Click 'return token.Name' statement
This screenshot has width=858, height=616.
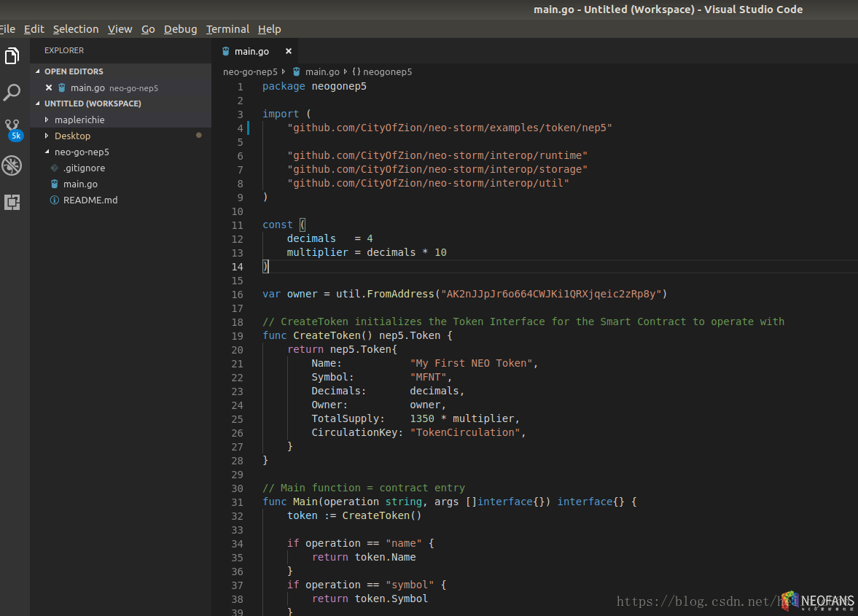pos(363,557)
